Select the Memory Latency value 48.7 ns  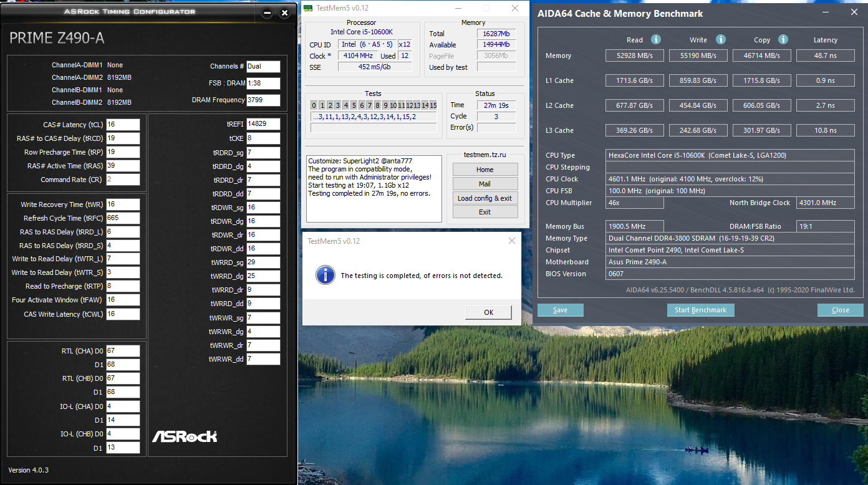[x=826, y=55]
